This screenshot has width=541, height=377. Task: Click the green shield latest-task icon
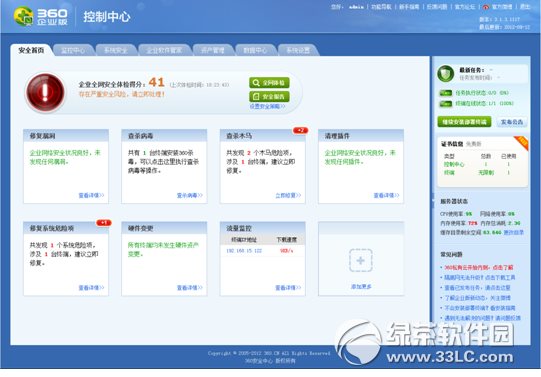(x=445, y=73)
